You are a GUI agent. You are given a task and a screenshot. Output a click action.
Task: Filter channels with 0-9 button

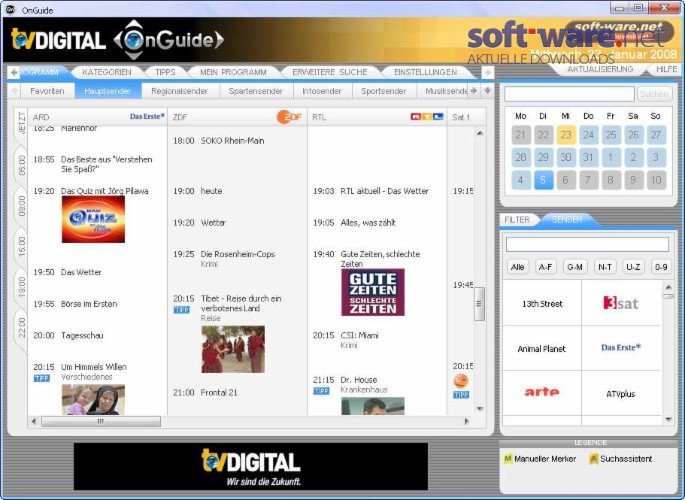pos(661,267)
